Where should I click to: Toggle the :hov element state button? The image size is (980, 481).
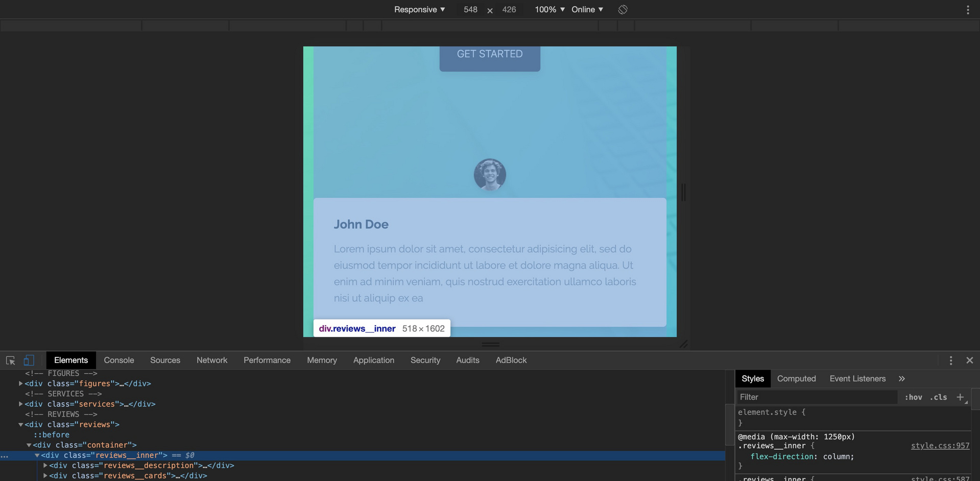pyautogui.click(x=913, y=397)
